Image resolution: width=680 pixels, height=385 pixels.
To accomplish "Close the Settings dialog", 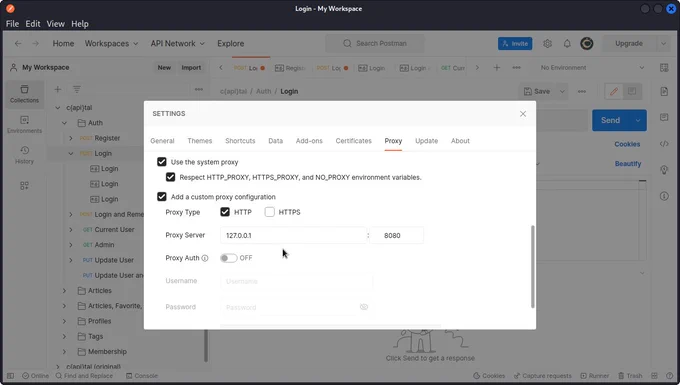I will click(x=523, y=114).
